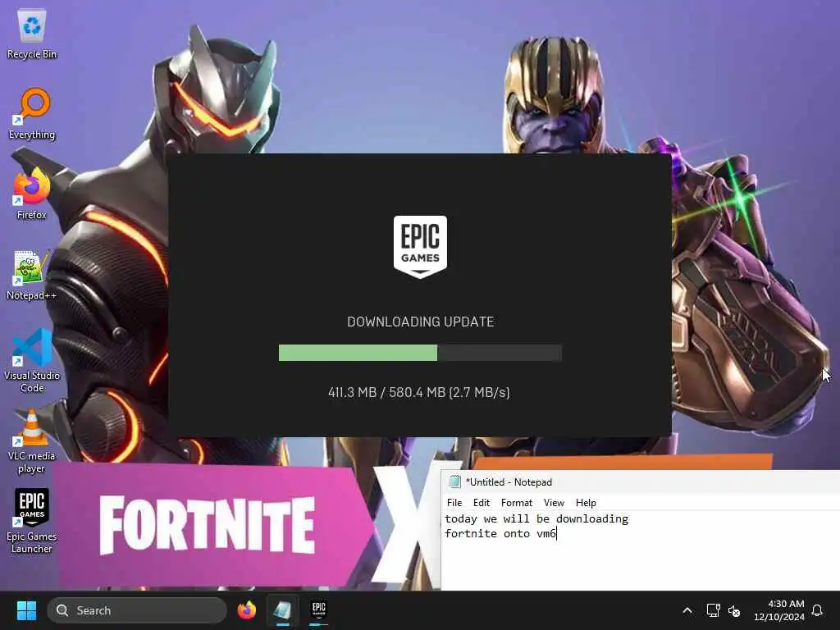Image resolution: width=840 pixels, height=630 pixels.
Task: Open the Recycle Bin desktop icon
Action: pos(32,33)
